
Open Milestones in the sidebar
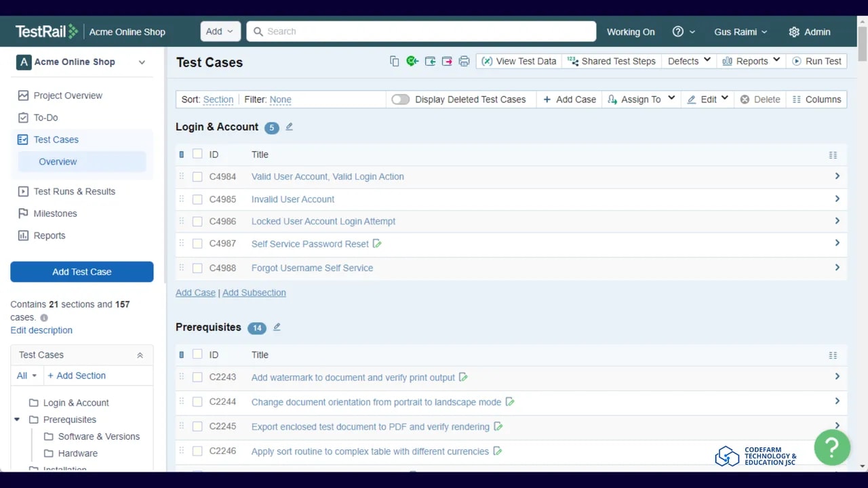[55, 213]
